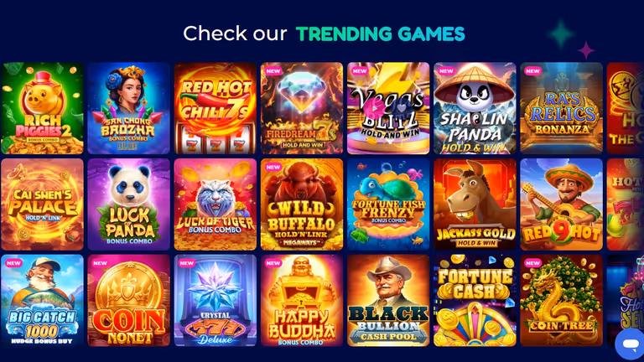Pick Wild Buffalo Hold'n'Link Megaways game
The width and height of the screenshot is (644, 362).
click(x=302, y=204)
